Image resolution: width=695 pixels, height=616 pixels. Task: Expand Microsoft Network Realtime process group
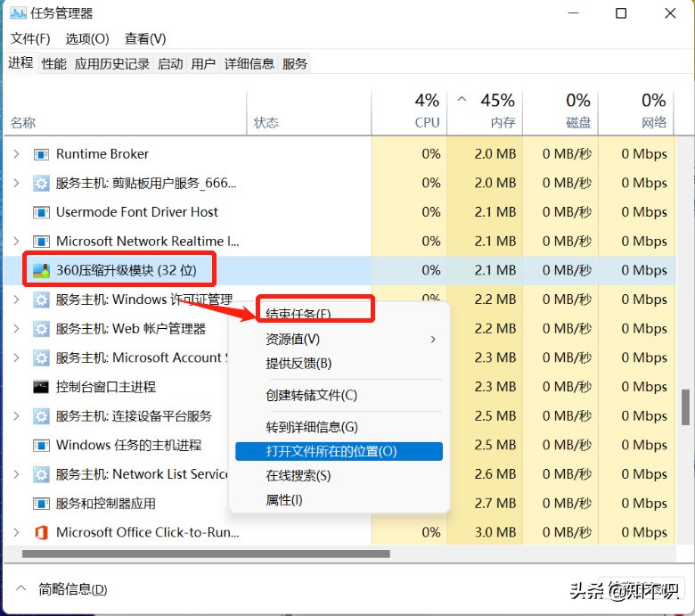click(x=16, y=242)
